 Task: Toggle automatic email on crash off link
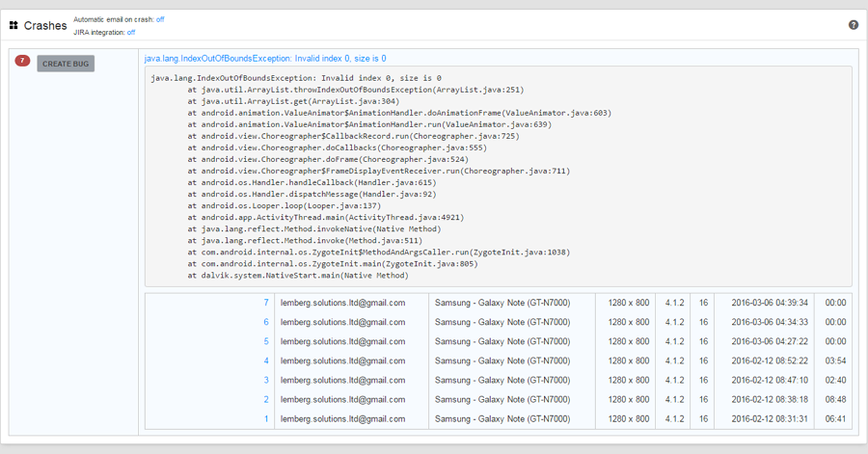160,19
